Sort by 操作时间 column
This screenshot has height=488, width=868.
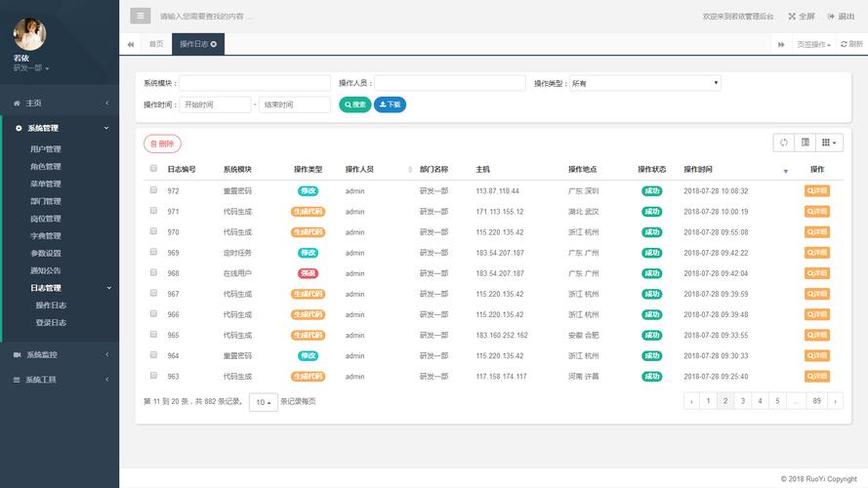click(734, 169)
